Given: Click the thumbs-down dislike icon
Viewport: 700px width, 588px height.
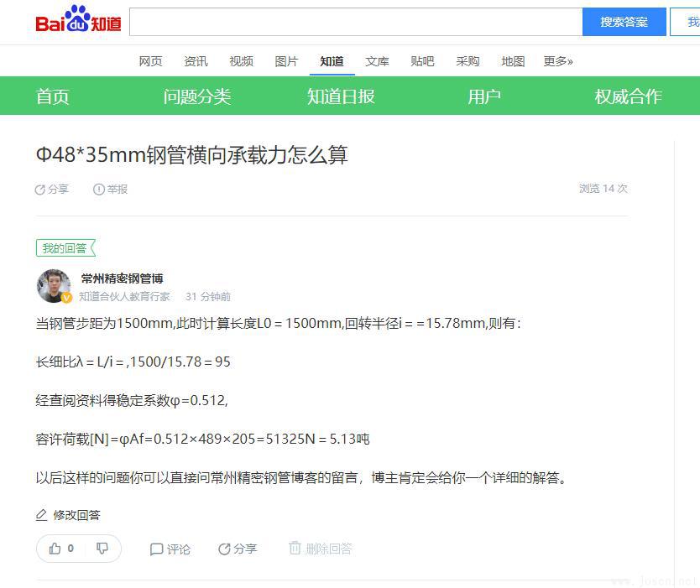Looking at the screenshot, I should click(x=102, y=549).
